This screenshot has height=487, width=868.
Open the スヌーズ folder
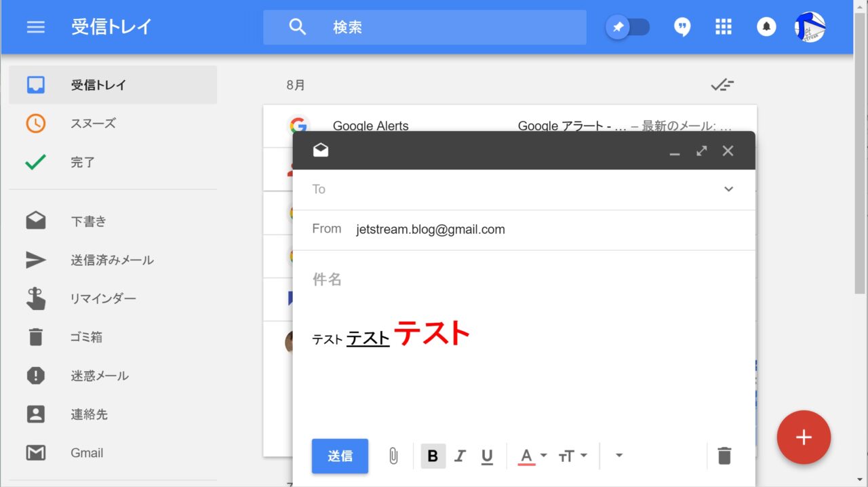pyautogui.click(x=93, y=123)
